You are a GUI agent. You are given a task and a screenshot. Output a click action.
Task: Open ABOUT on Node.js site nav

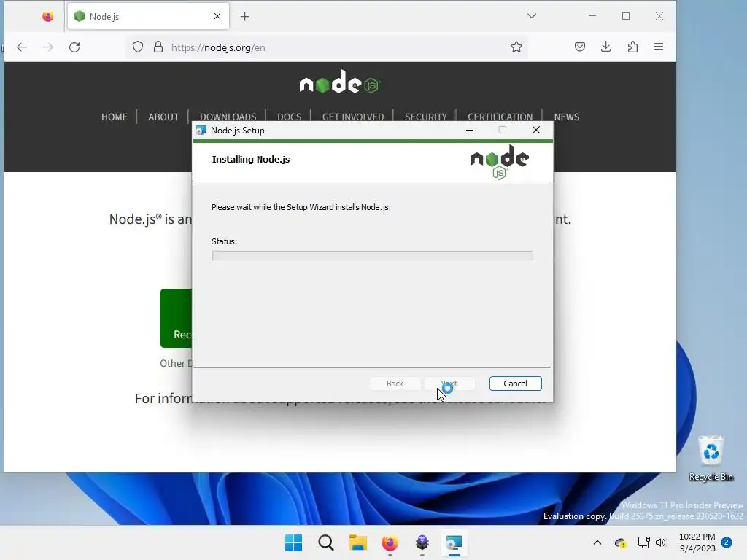tap(163, 117)
